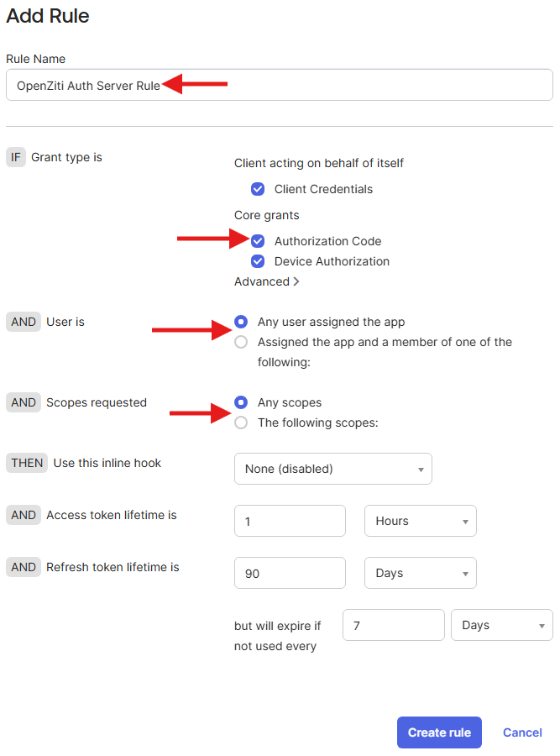Choose Assigned the app and a member option
This screenshot has width=560, height=756.
pyautogui.click(x=241, y=342)
